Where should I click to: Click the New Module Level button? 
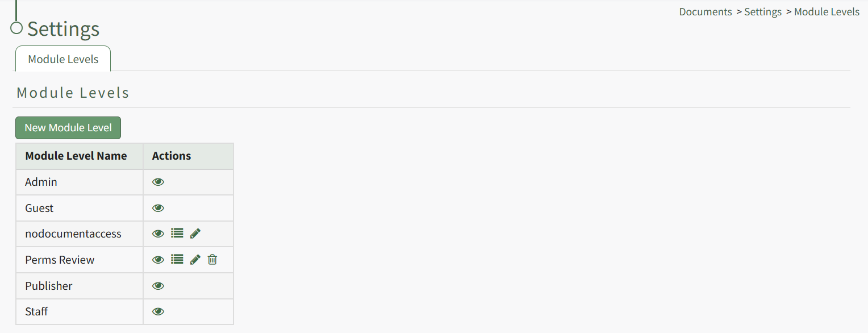(68, 128)
